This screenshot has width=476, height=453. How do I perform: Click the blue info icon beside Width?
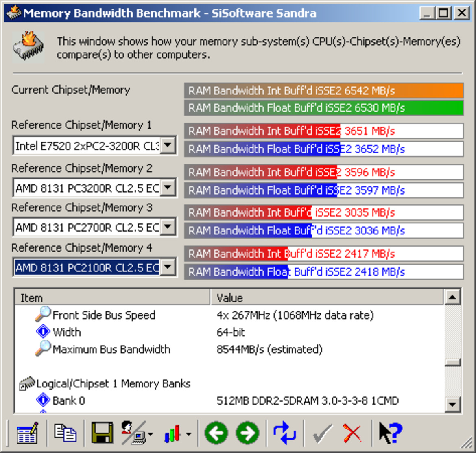click(x=43, y=332)
